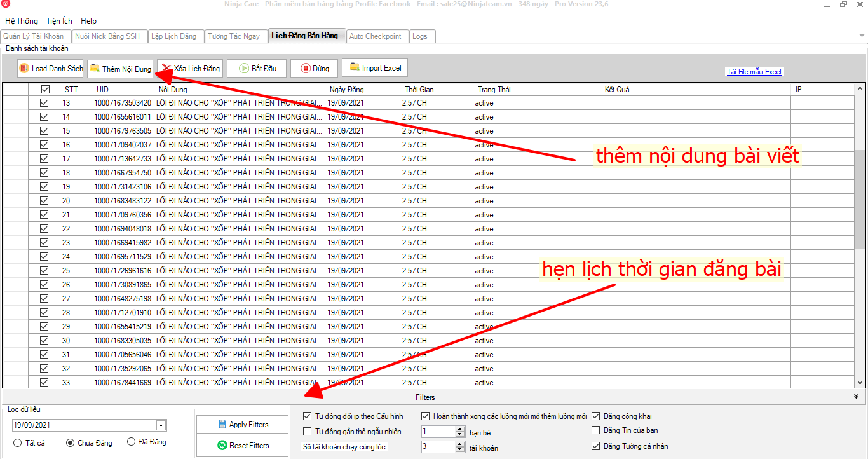Select UID cell 100071731423106

123,187
